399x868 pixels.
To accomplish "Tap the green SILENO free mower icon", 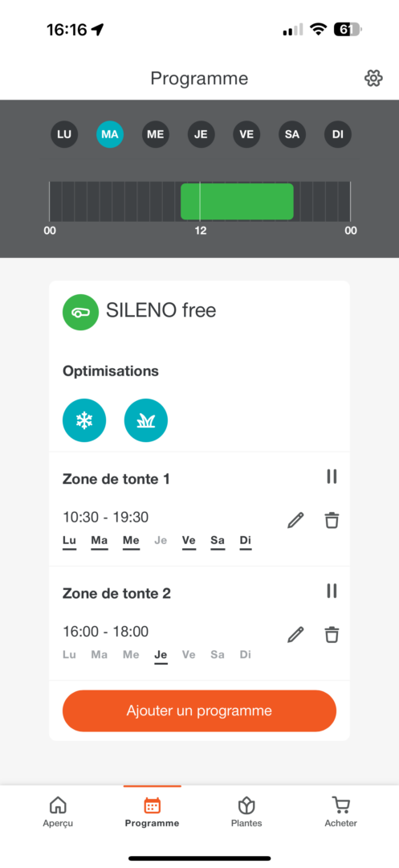I will [x=81, y=312].
